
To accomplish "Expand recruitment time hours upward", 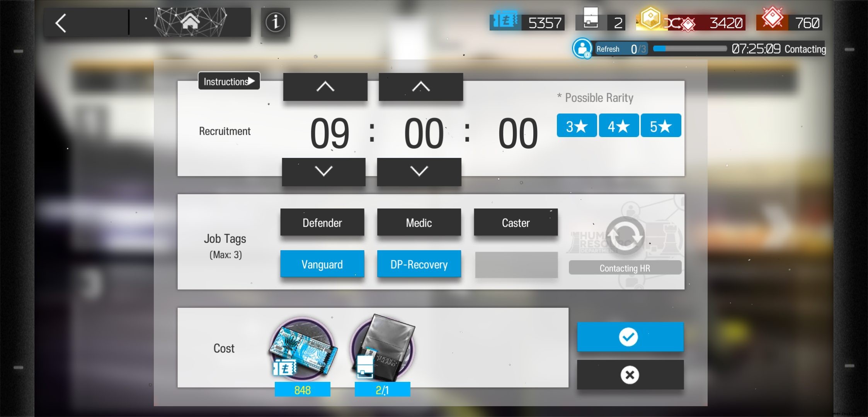I will point(324,87).
